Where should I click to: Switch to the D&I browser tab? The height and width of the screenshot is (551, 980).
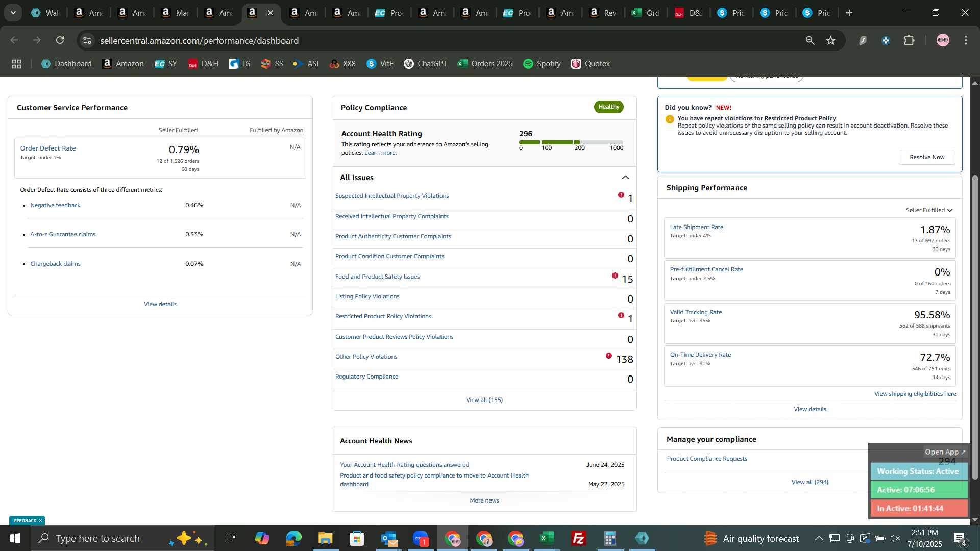pos(689,13)
